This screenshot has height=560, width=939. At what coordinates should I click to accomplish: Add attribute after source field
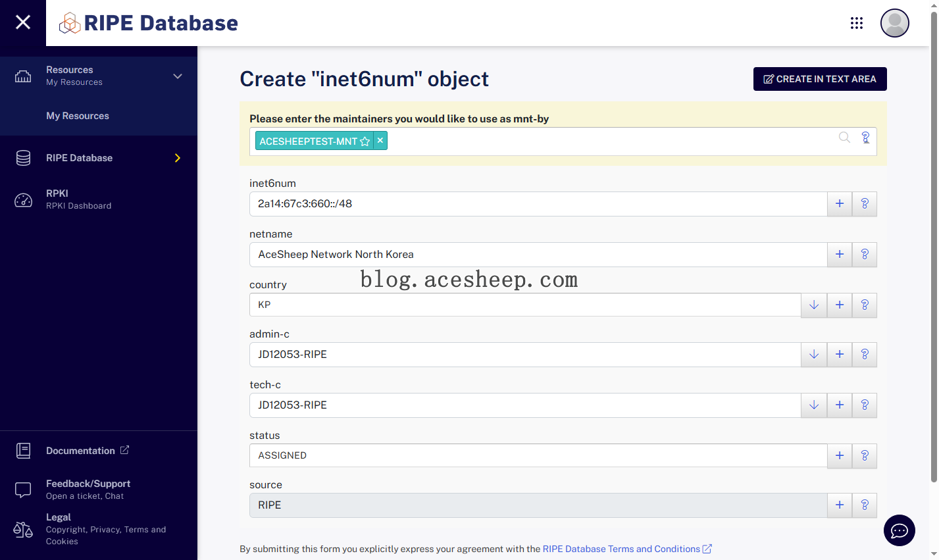click(840, 505)
